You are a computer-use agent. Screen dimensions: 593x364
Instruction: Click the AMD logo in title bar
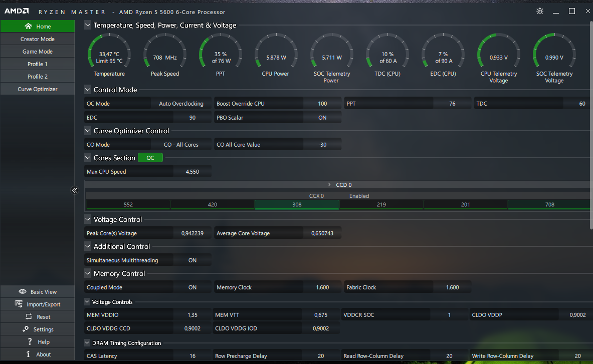[17, 11]
